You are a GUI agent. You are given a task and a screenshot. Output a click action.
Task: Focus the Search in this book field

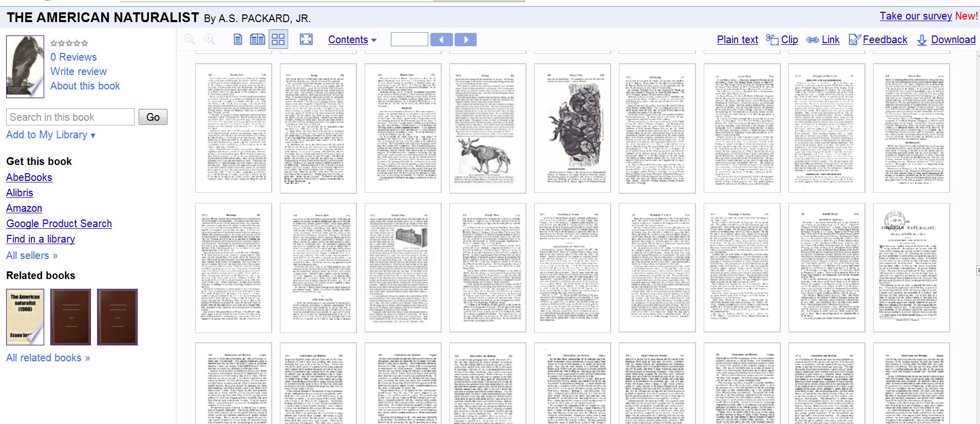click(x=70, y=117)
